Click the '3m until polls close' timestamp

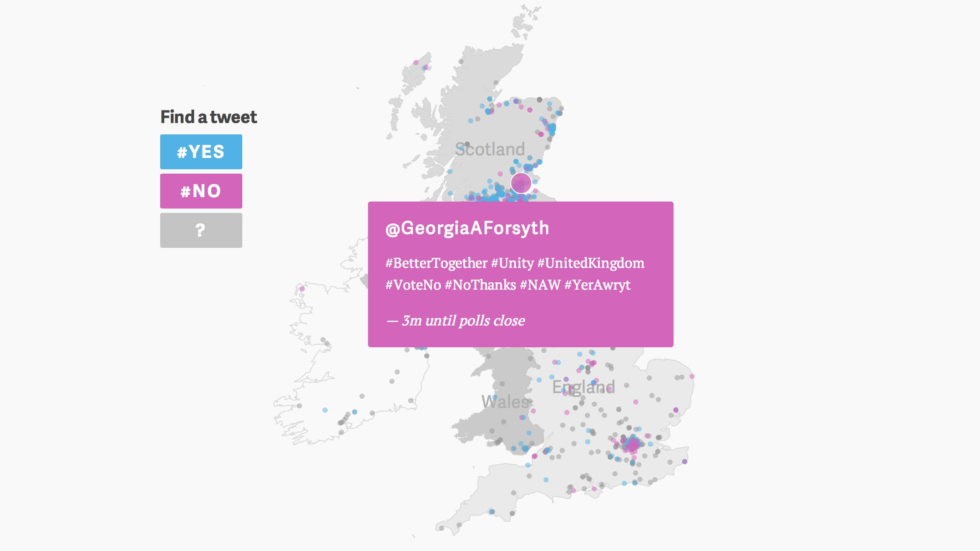[463, 321]
